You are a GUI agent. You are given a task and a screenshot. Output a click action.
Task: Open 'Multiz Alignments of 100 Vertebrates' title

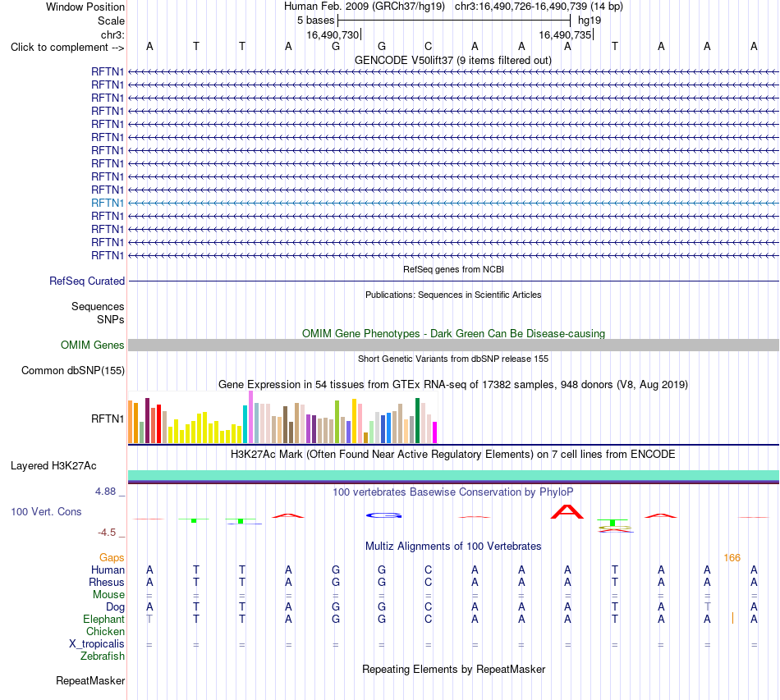pyautogui.click(x=453, y=546)
